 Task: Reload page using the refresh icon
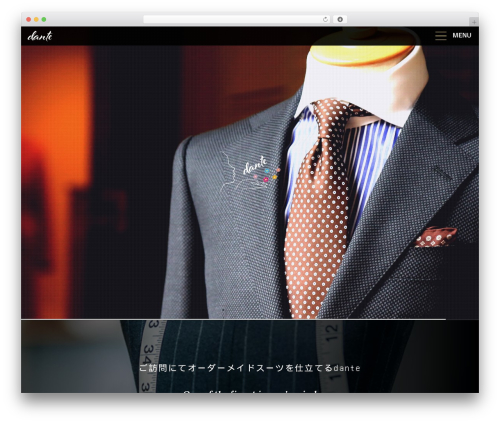325,19
